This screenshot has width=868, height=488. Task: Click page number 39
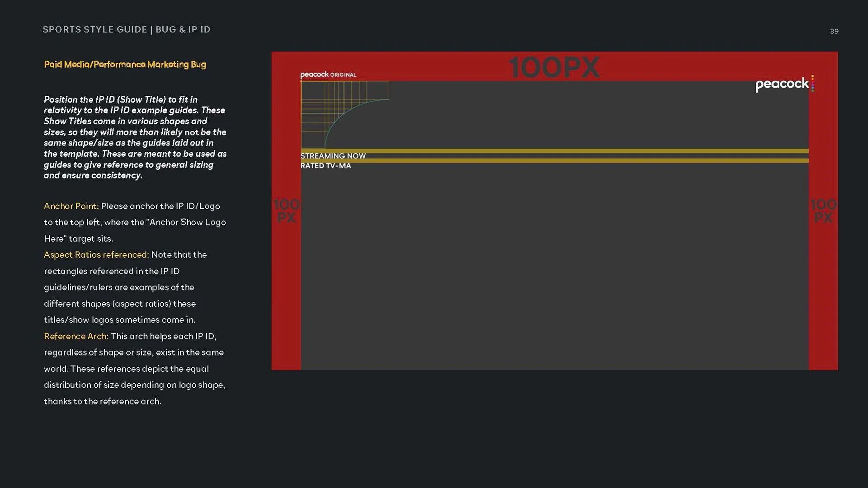click(834, 31)
